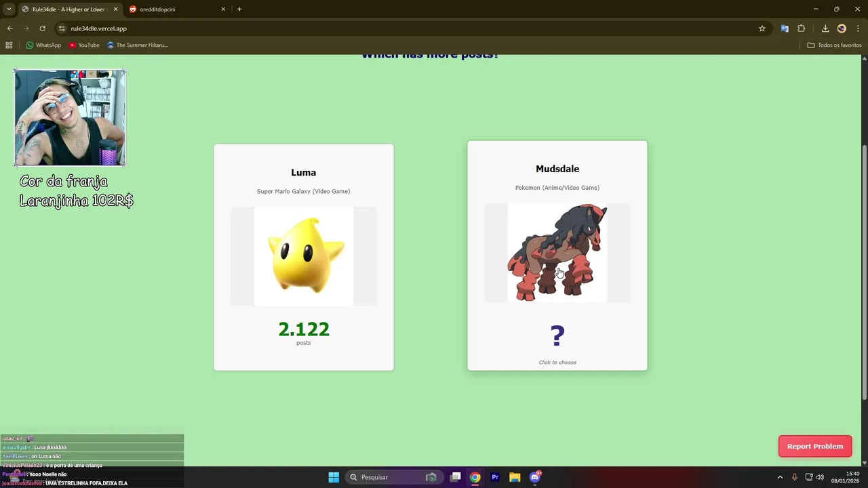This screenshot has height=488, width=868.
Task: Choose the Mudsdale card
Action: pyautogui.click(x=557, y=256)
